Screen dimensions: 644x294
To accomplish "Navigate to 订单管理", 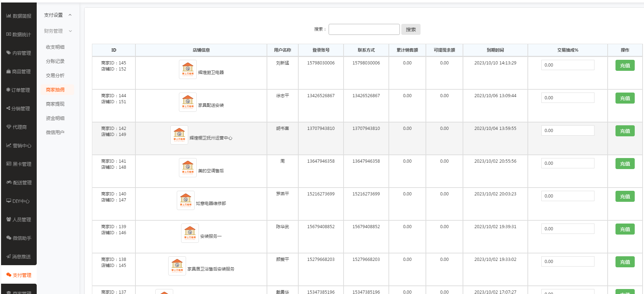I will point(19,90).
